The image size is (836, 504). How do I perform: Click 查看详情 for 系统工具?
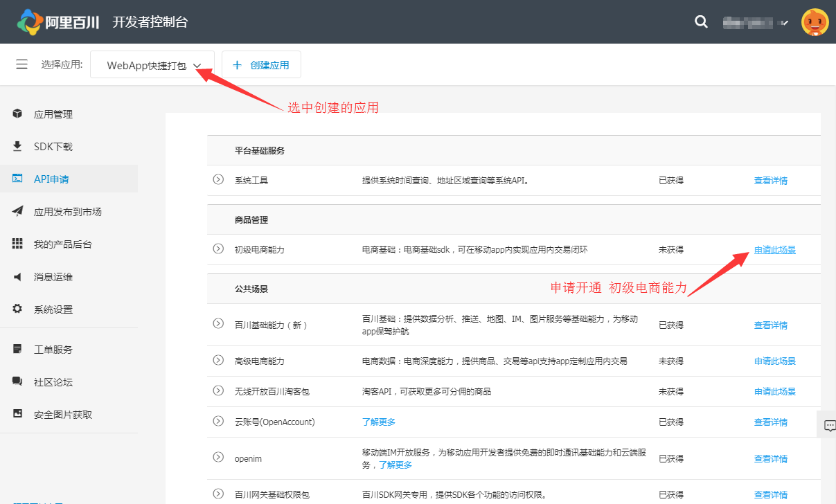pos(770,181)
